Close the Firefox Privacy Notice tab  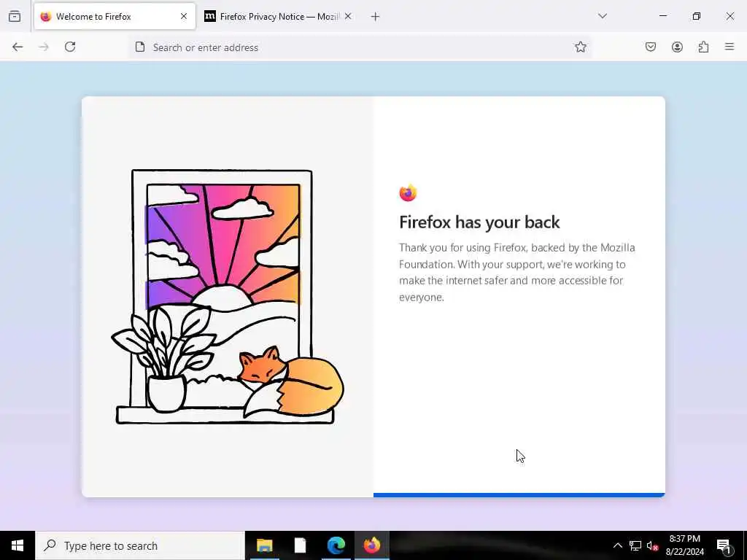click(348, 16)
